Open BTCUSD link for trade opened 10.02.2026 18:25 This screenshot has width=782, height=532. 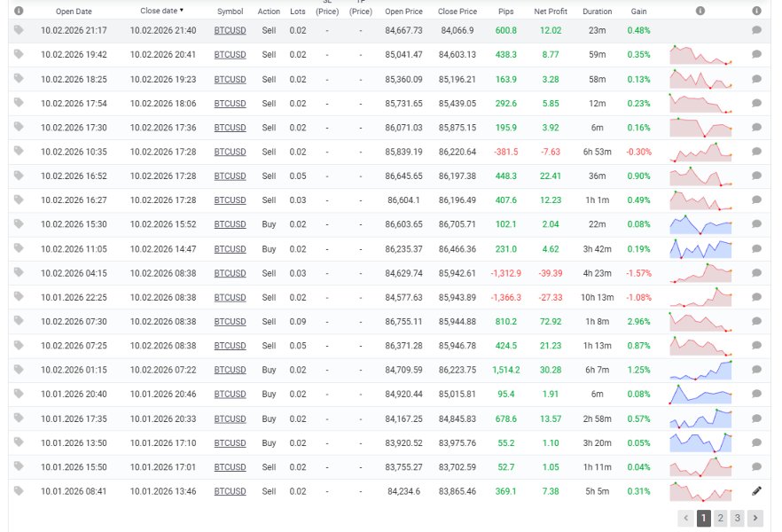230,79
